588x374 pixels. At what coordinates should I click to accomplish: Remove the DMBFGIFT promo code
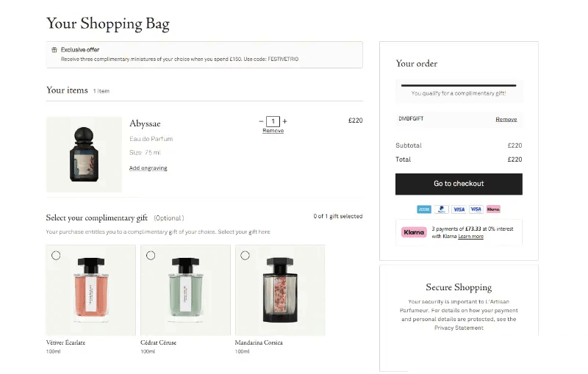(506, 119)
